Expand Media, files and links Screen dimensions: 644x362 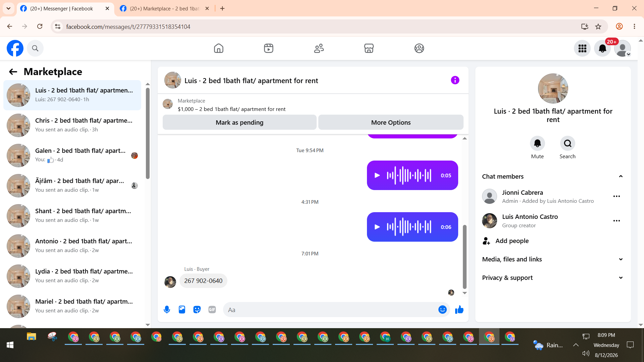pos(553,259)
